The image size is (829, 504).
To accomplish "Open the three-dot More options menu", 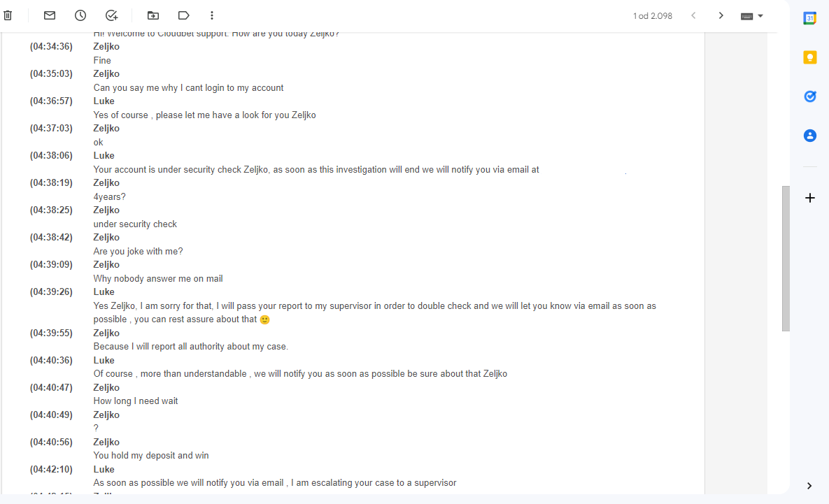I will [212, 15].
